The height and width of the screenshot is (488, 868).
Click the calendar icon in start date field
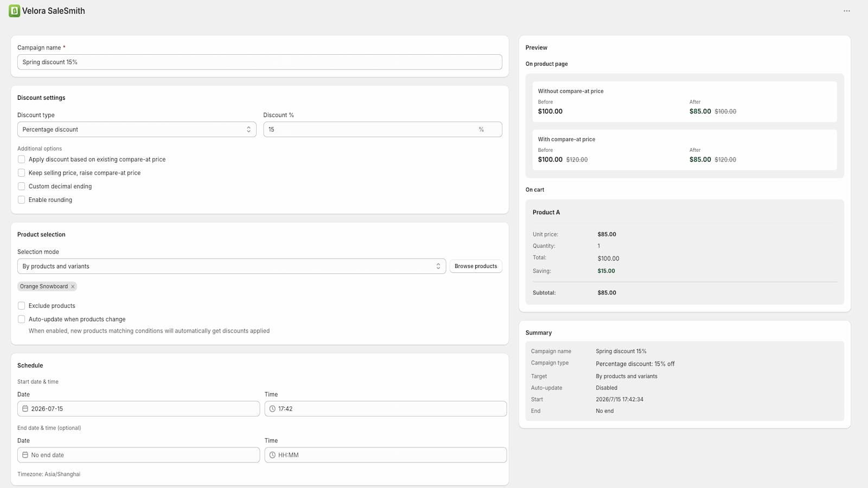[25, 409]
